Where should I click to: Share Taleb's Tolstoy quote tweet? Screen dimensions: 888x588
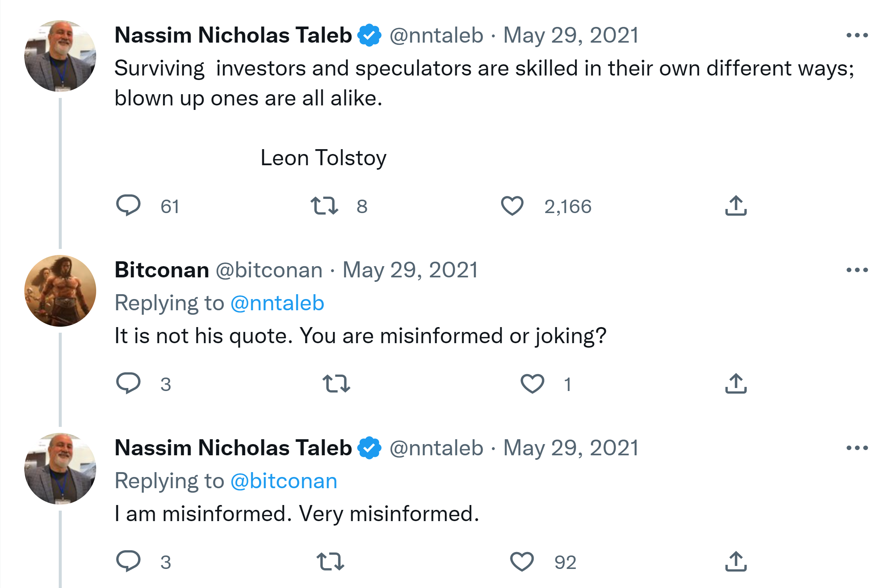pos(736,206)
